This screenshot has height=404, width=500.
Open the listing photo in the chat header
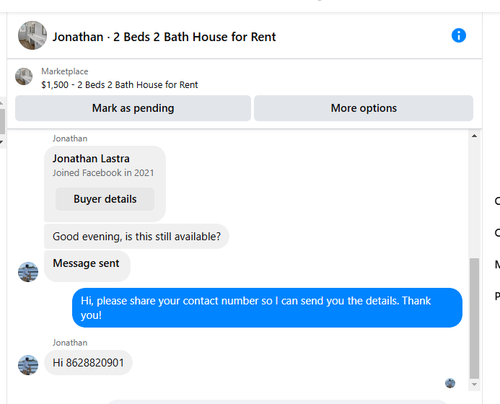tap(32, 35)
